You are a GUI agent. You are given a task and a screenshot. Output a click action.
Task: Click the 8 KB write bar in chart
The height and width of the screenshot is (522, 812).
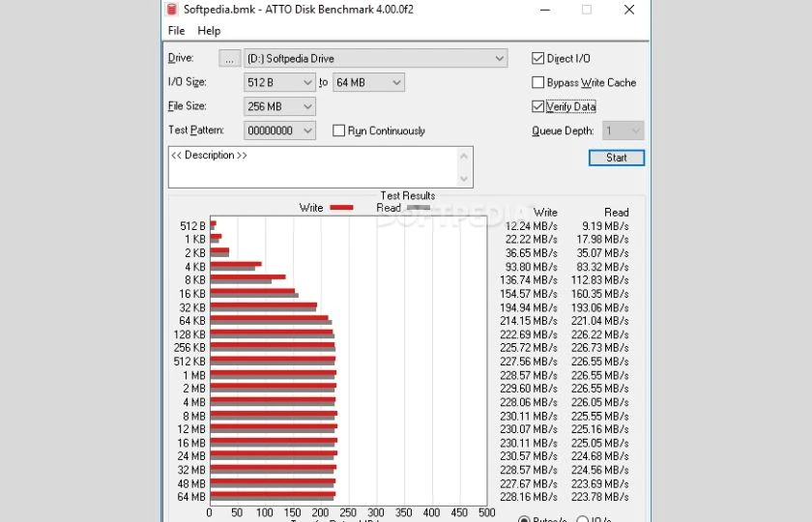[248, 277]
